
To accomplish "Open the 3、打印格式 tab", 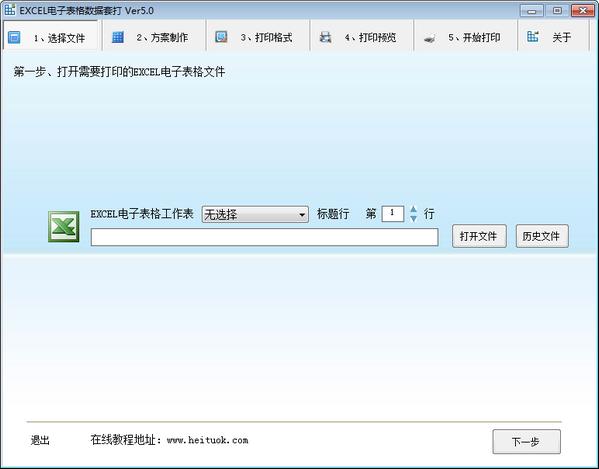I will click(x=258, y=36).
